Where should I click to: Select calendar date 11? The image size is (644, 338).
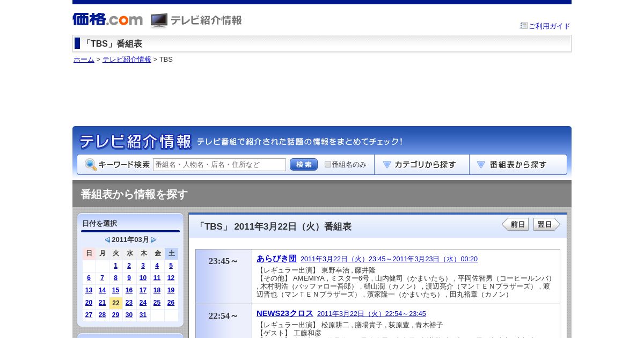157,278
